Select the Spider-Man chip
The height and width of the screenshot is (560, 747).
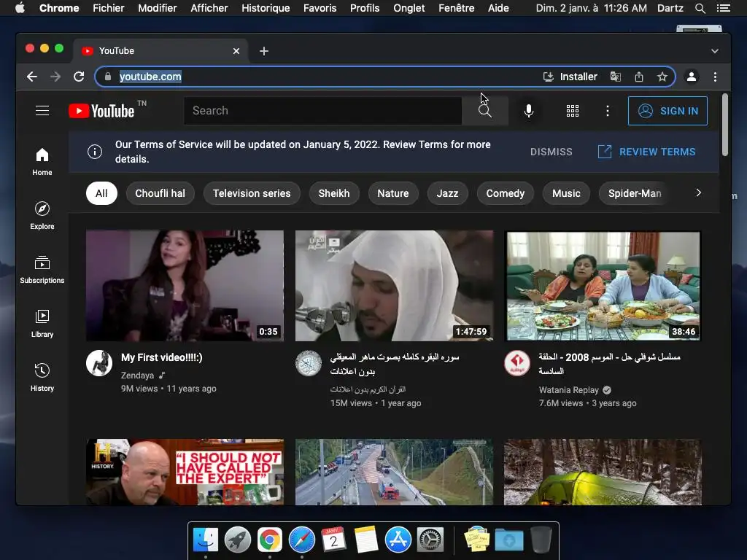tap(635, 193)
